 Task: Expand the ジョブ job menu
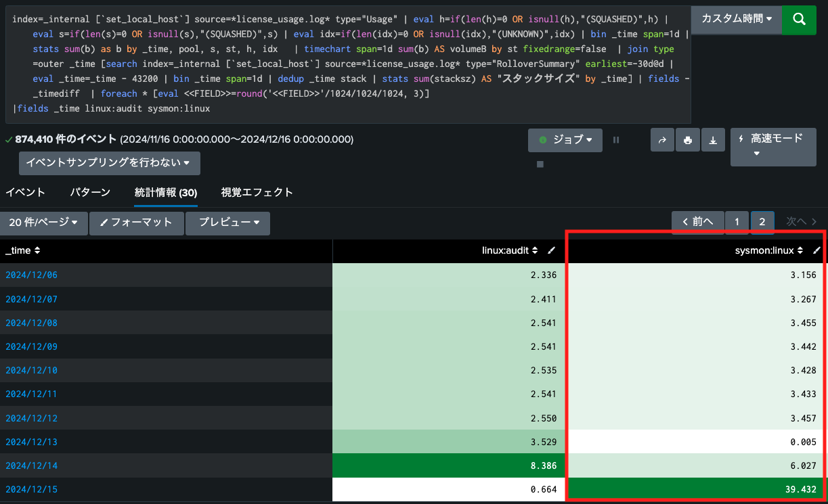pyautogui.click(x=565, y=140)
